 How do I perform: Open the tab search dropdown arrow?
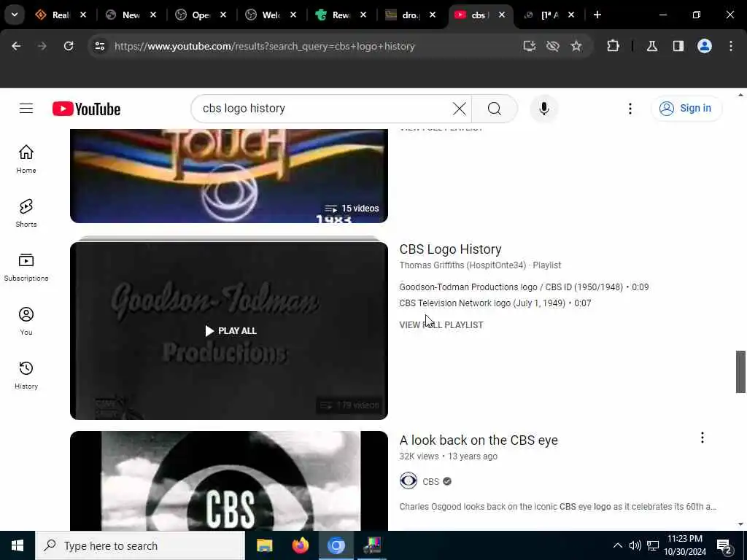tap(15, 15)
